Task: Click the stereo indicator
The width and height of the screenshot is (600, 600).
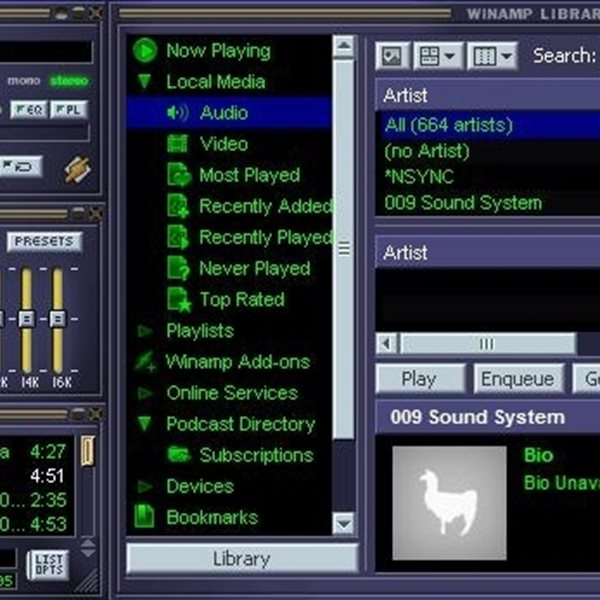Action: coord(69,81)
